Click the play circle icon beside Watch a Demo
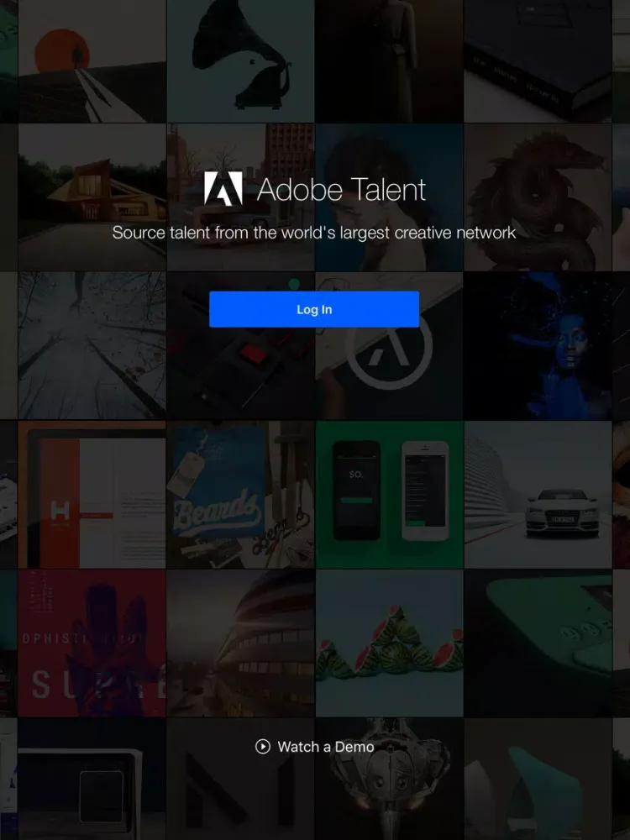The width and height of the screenshot is (630, 840). pos(262,746)
